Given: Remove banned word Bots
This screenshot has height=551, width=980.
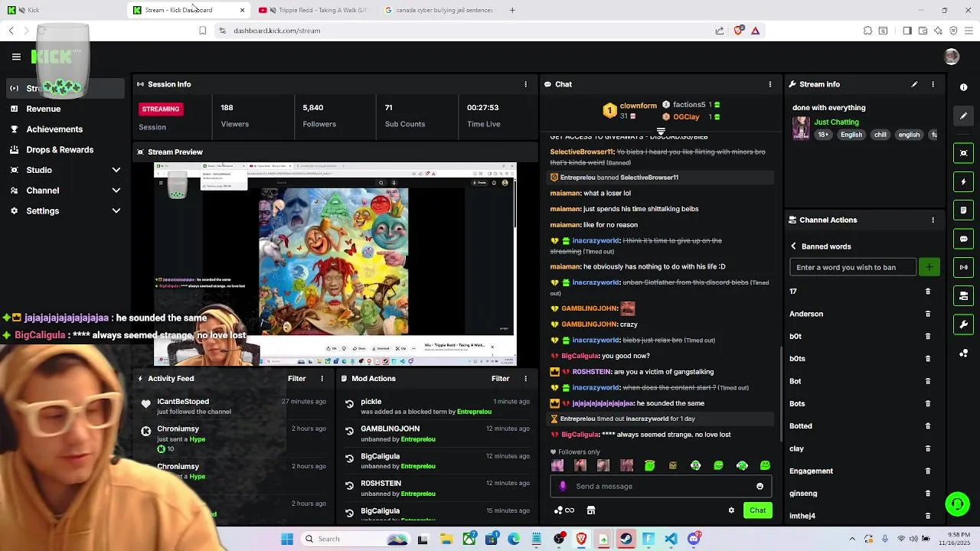Looking at the screenshot, I should point(928,403).
